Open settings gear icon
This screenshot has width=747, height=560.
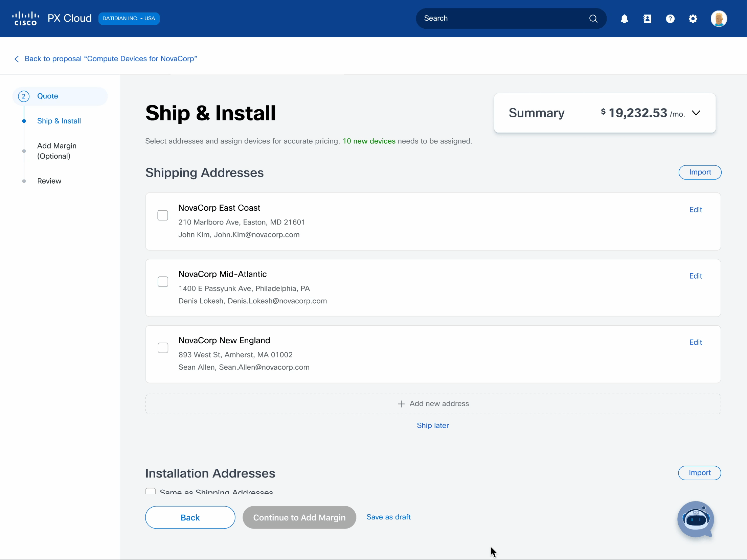[x=693, y=19]
